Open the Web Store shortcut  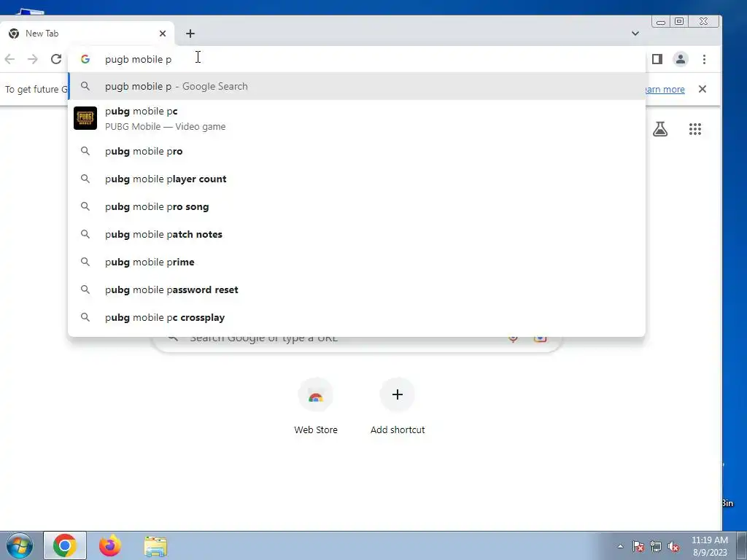tap(315, 406)
